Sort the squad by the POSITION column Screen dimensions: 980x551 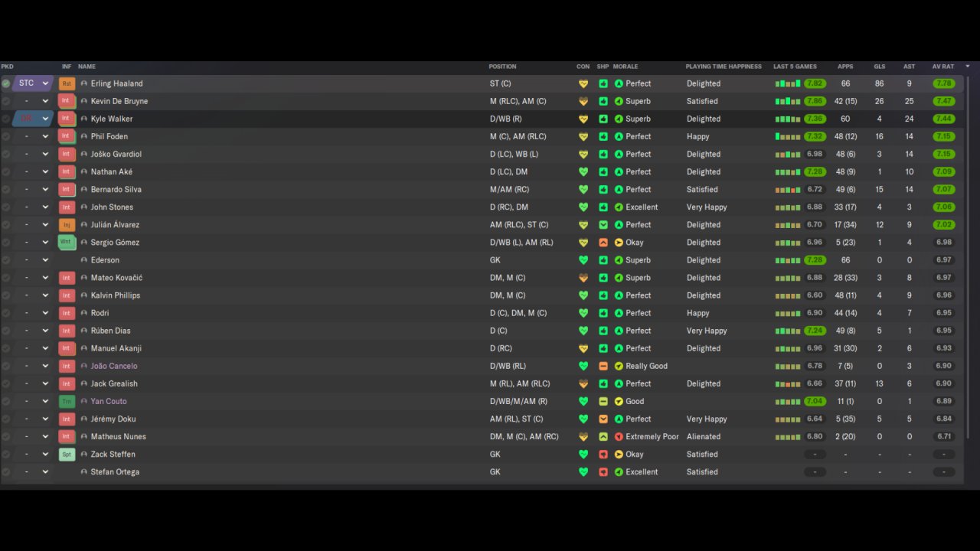coord(502,67)
